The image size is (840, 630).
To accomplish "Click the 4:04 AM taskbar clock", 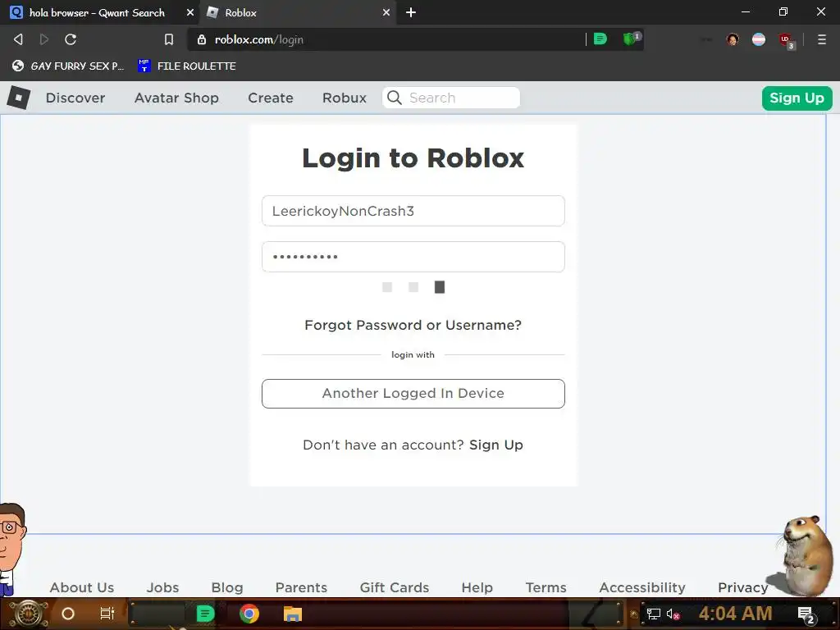I will point(735,614).
